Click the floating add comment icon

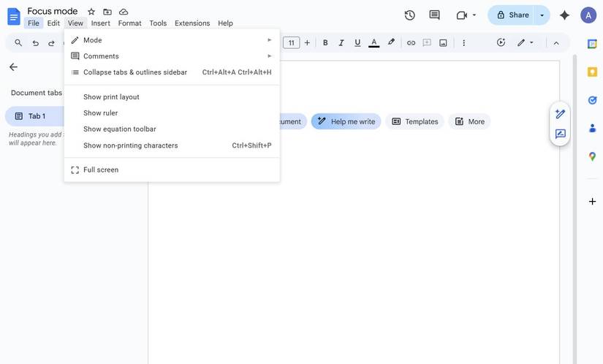(560, 134)
